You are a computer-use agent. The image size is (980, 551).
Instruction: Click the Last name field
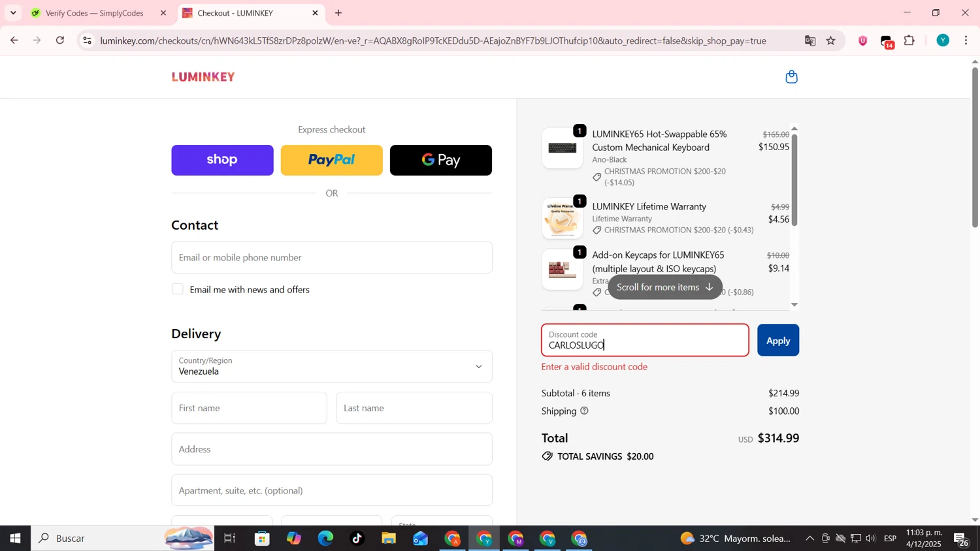coord(414,408)
